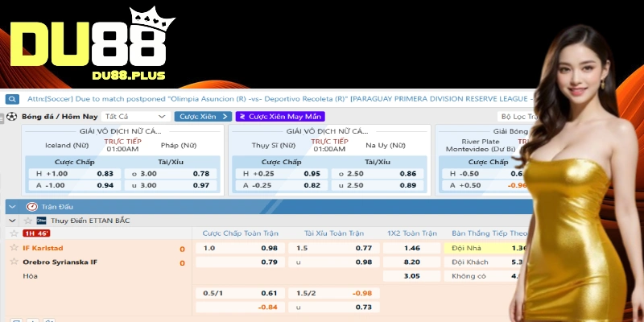Toggle favorite star next to IF Karlstad

coord(14,248)
